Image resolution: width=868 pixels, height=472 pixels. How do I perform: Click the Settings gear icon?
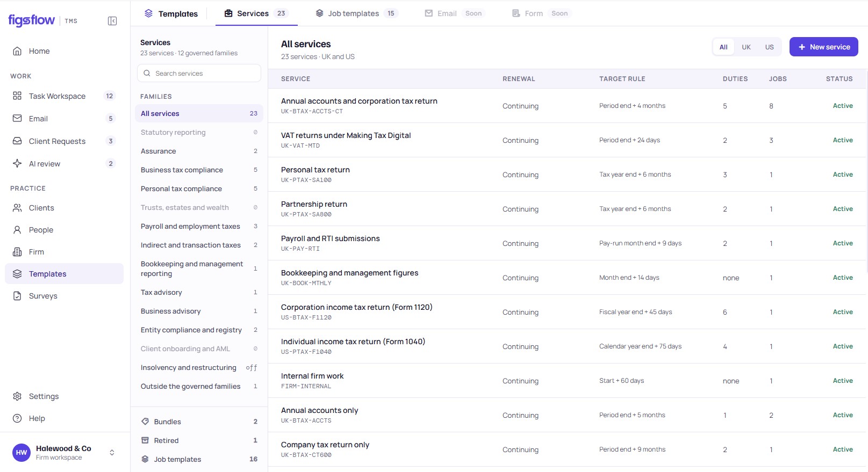(17, 396)
